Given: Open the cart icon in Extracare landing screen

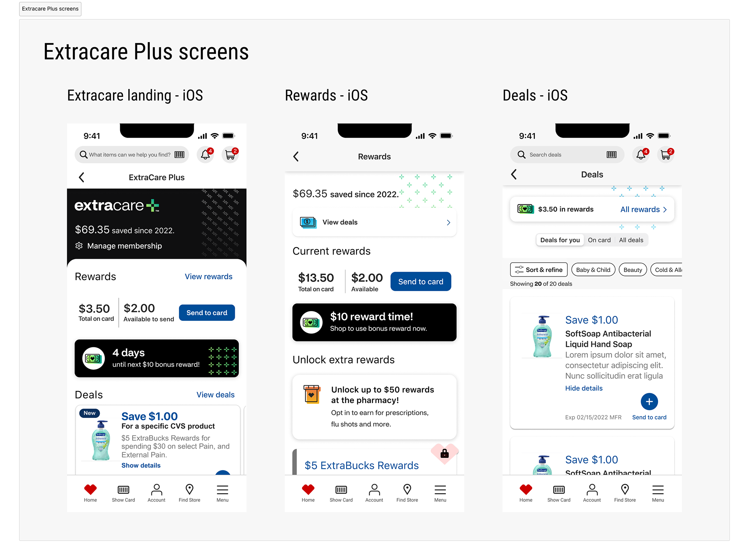Looking at the screenshot, I should pos(231,155).
